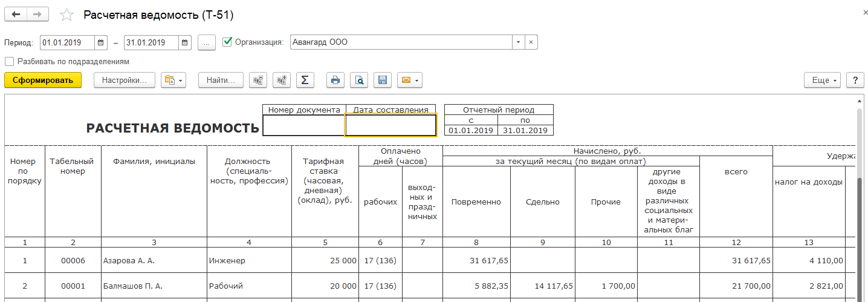Open the Еще menu

pos(823,80)
